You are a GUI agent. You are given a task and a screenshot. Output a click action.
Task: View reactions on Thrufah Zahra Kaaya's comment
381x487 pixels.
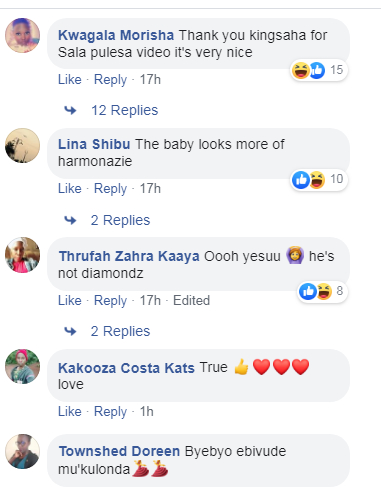(322, 291)
